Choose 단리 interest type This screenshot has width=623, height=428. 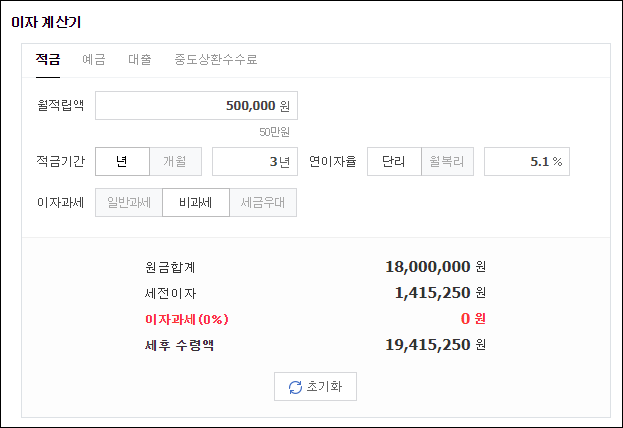point(394,161)
